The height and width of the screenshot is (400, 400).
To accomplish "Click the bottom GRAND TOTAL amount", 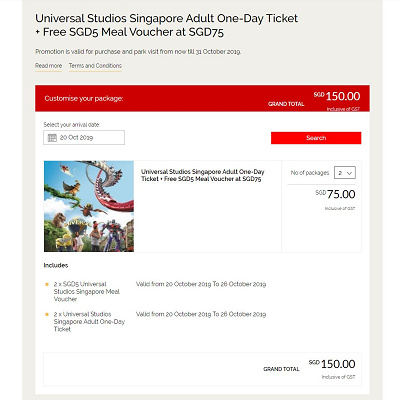I will click(332, 364).
